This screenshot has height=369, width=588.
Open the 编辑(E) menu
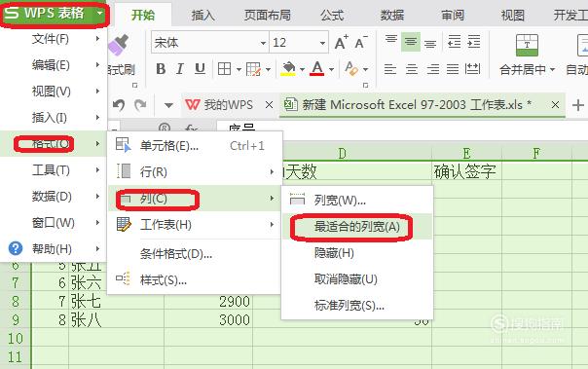[54, 65]
